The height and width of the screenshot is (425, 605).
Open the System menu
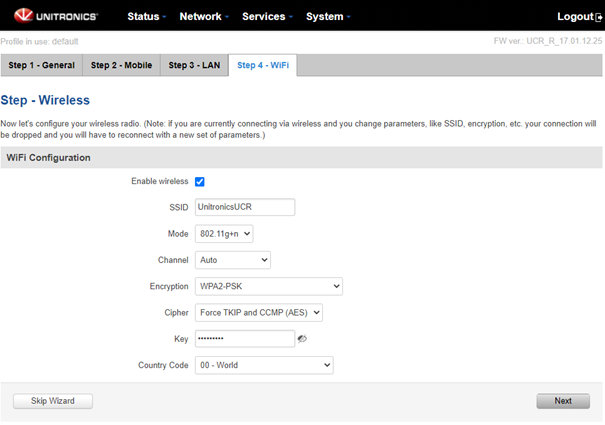tap(328, 17)
